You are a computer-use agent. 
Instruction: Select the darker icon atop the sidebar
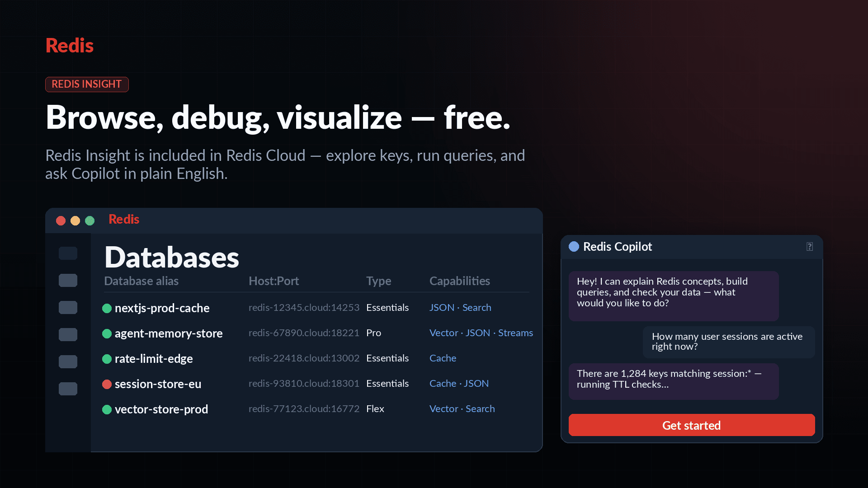68,253
